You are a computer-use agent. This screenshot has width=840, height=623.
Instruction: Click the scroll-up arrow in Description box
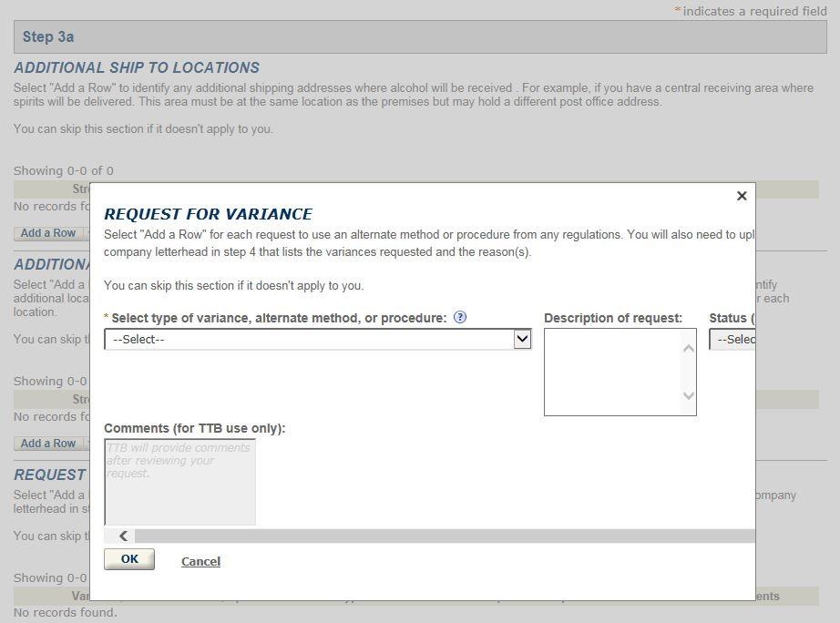click(x=689, y=349)
